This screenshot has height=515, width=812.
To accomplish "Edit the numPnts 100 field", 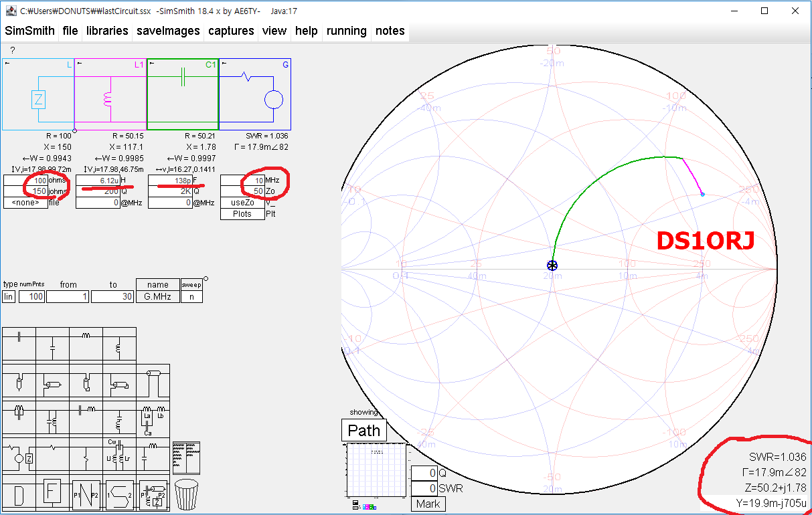I will click(31, 296).
